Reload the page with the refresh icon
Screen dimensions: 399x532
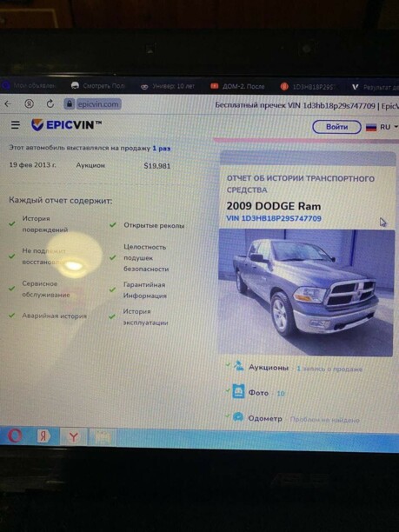[50, 103]
